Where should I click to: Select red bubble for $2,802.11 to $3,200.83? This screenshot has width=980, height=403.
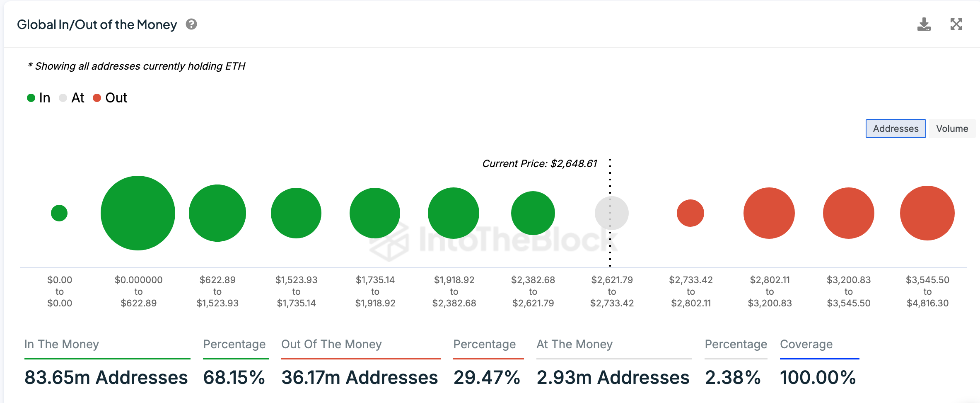pos(769,213)
